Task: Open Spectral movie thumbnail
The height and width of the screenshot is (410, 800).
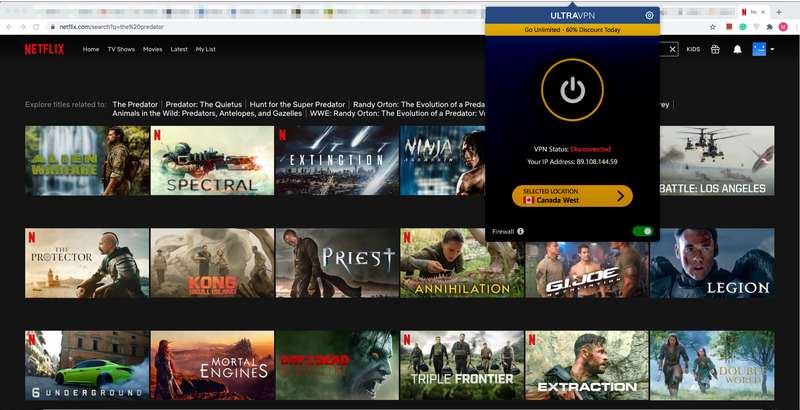Action: pyautogui.click(x=212, y=161)
